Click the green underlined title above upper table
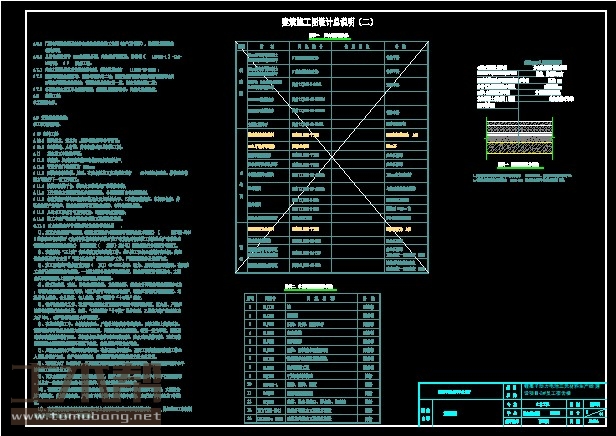 coord(329,35)
